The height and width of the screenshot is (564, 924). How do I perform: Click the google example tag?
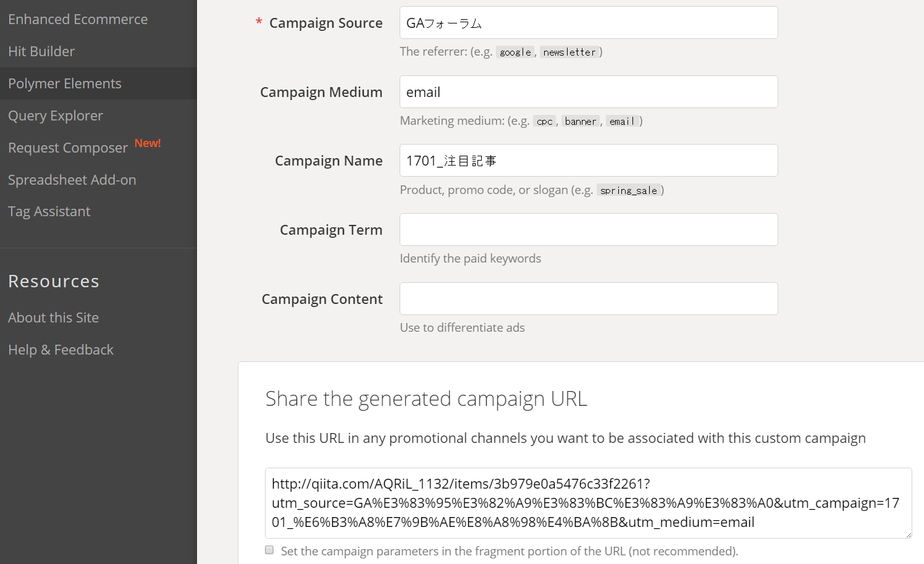[x=515, y=52]
